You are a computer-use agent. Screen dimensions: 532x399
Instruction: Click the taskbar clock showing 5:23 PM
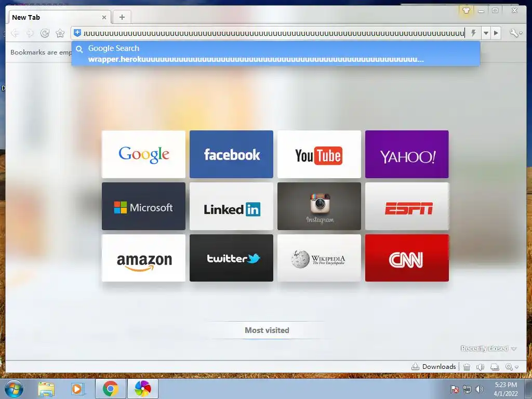(x=506, y=389)
